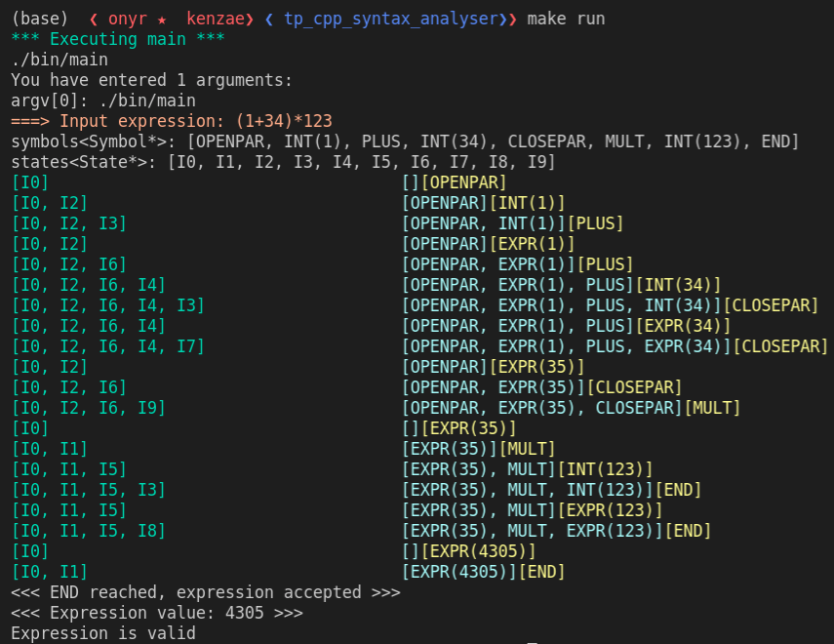Image resolution: width=834 pixels, height=644 pixels.
Task: Click the 'symbols<Symbol*>:' list line
Action: (x=405, y=141)
